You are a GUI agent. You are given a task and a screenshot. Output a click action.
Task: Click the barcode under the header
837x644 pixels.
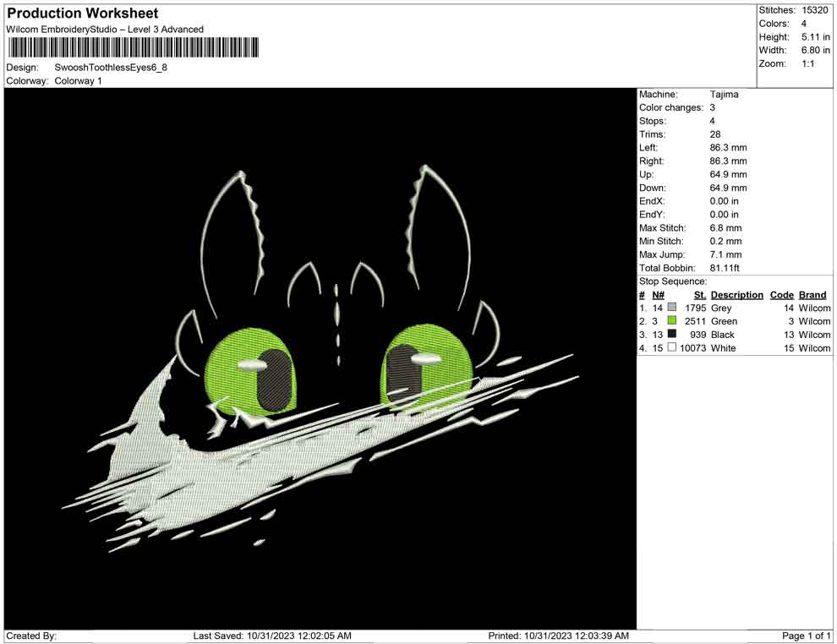pos(134,47)
